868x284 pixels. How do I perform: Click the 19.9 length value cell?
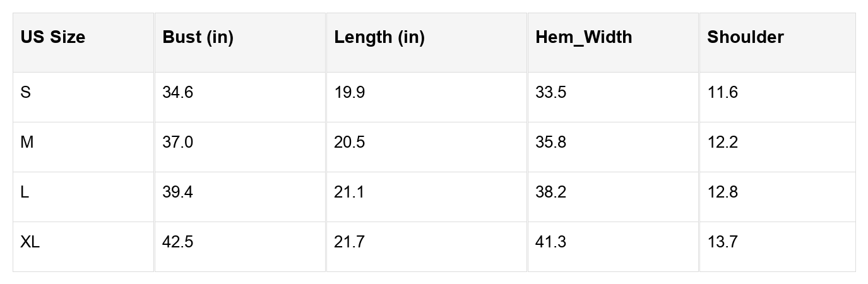point(349,93)
